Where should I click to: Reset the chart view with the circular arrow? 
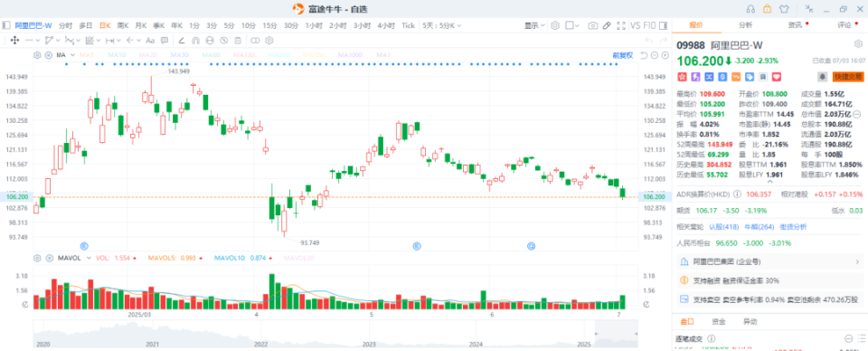click(645, 55)
